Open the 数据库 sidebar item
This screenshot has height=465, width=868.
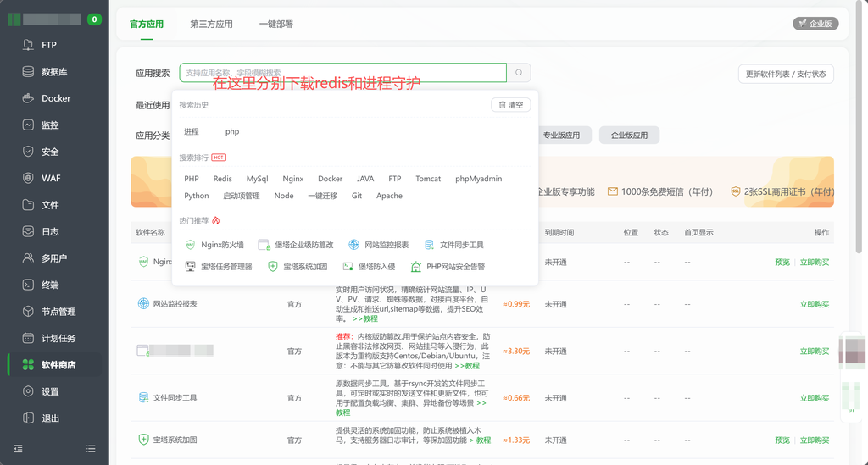(54, 71)
